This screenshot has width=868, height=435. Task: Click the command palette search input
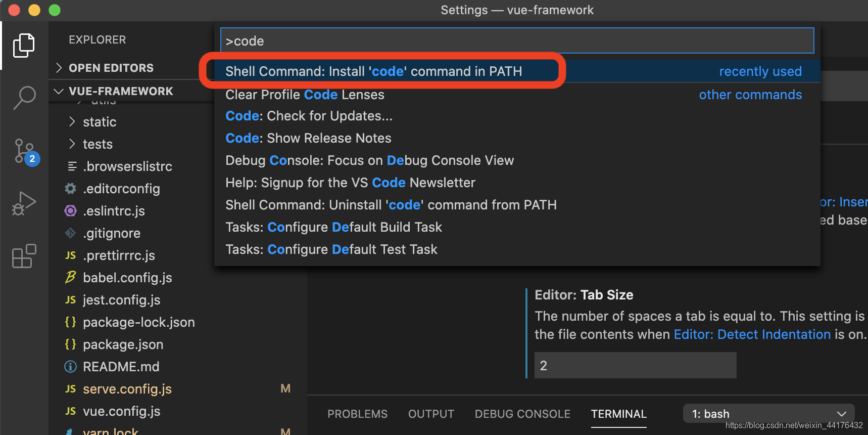516,40
